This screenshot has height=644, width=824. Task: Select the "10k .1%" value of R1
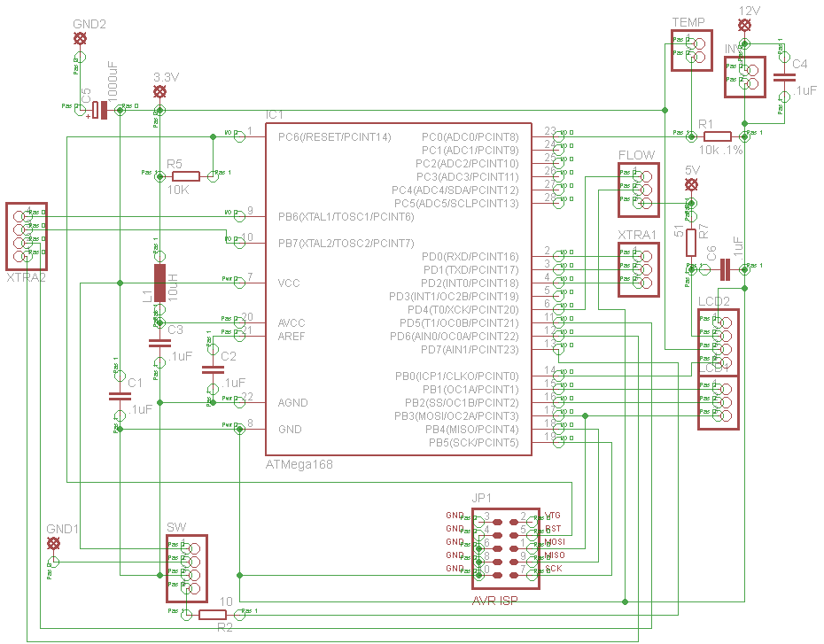pos(720,151)
